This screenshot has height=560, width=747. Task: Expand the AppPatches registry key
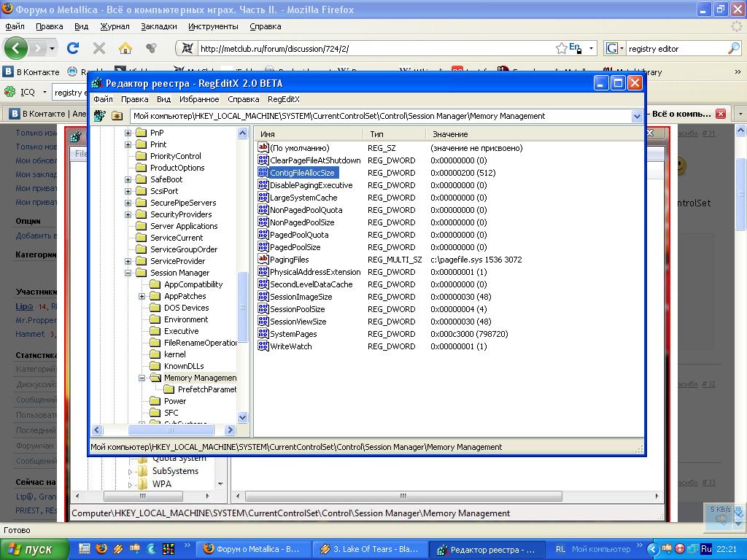(x=142, y=296)
